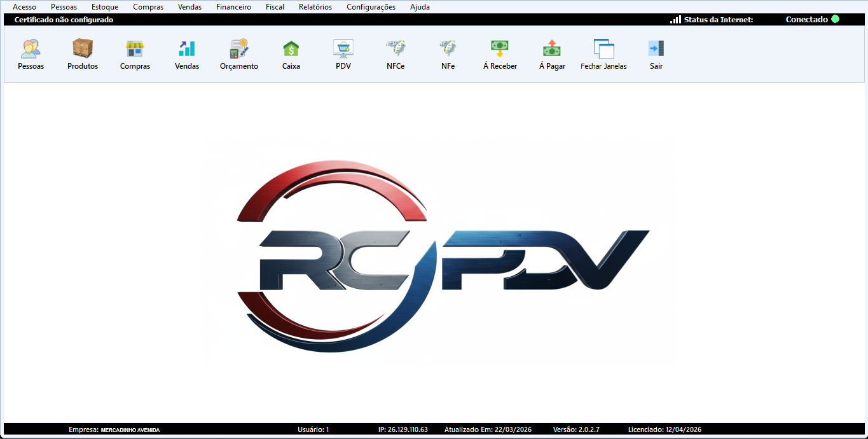This screenshot has width=868, height=439.
Task: Open the Financeiro menu
Action: point(233,7)
